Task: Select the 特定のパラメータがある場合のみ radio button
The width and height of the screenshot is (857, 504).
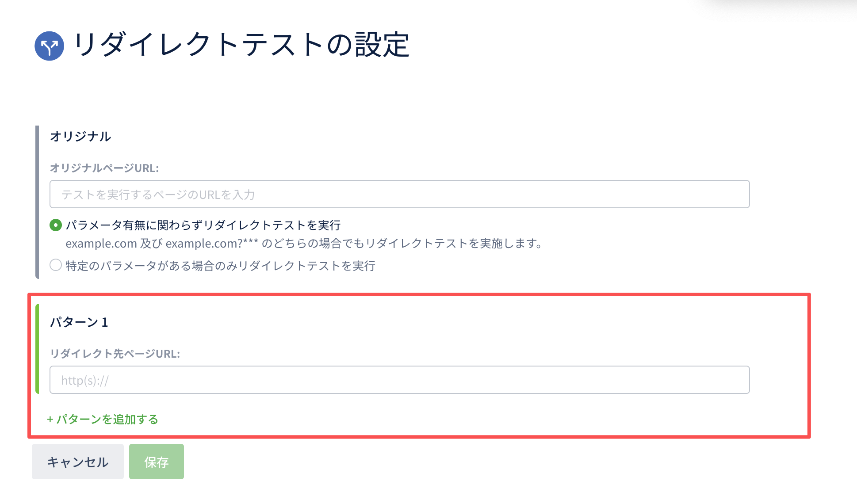Action: tap(56, 265)
